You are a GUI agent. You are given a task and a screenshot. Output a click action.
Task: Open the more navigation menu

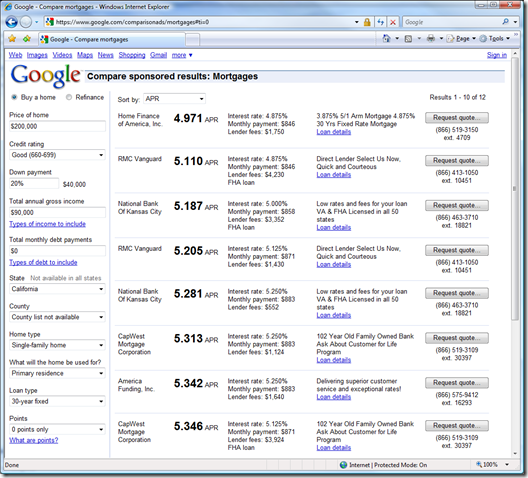pos(182,55)
